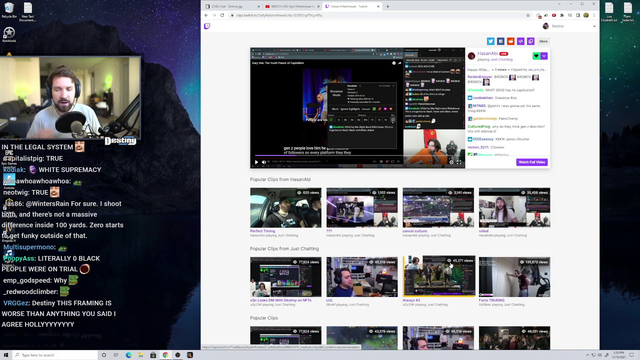Mute the clip player volume

(264, 162)
